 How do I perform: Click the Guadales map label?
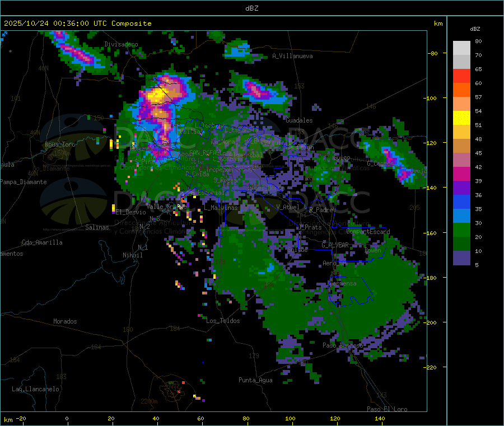299,120
